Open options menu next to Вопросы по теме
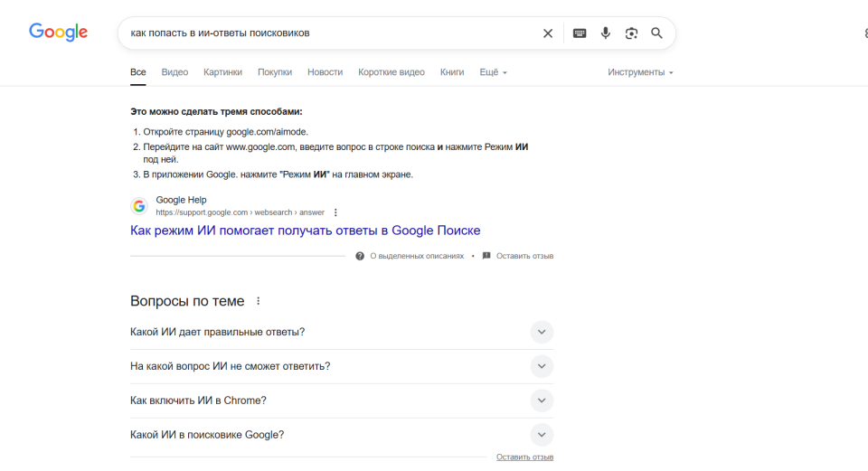This screenshot has height=471, width=868. tap(258, 301)
